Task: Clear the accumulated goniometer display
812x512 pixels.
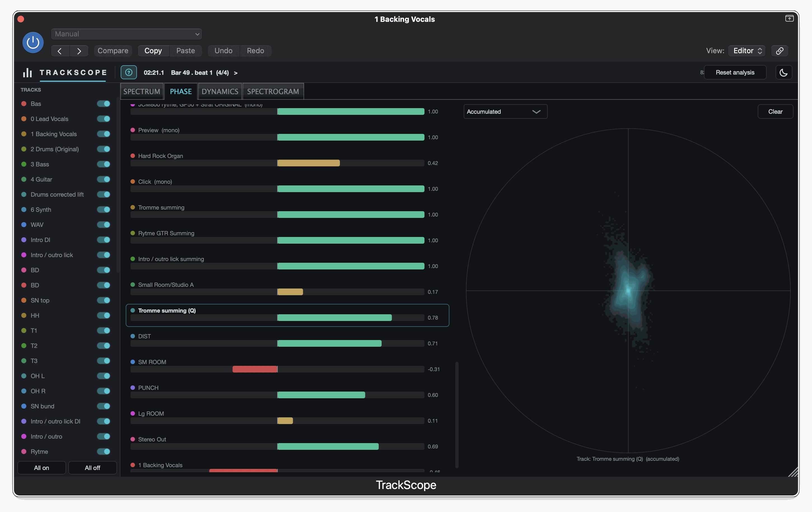Action: pyautogui.click(x=775, y=112)
